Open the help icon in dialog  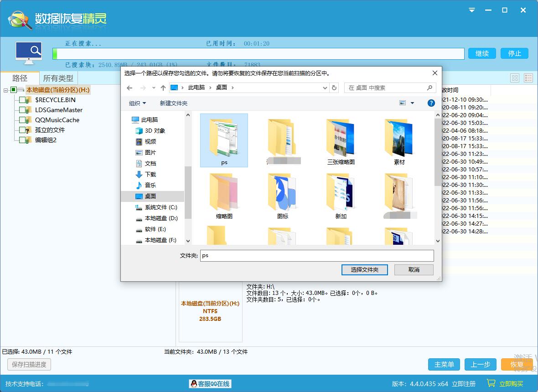point(431,103)
